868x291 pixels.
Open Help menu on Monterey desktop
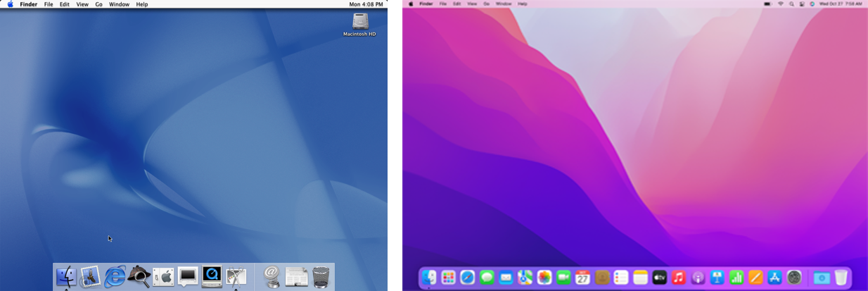click(523, 4)
